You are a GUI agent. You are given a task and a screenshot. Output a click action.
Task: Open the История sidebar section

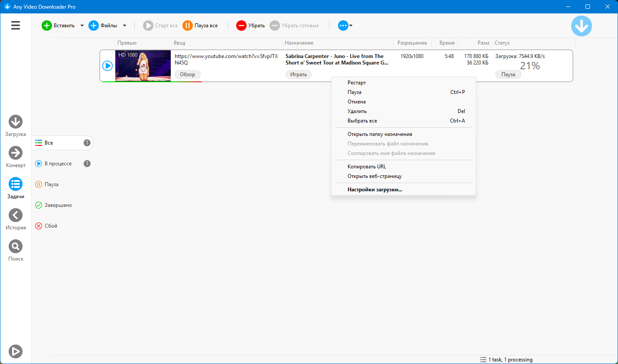pyautogui.click(x=16, y=216)
